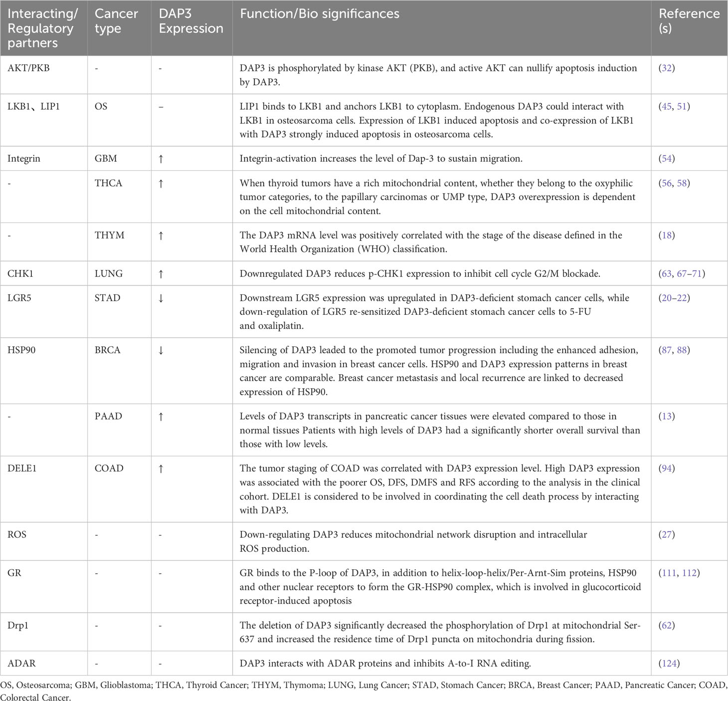Image resolution: width=728 pixels, height=701 pixels.
Task: Open reference 32 in AKT/PKB row
Action: [667, 68]
